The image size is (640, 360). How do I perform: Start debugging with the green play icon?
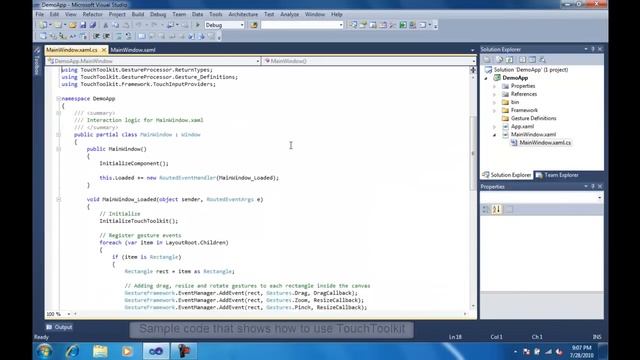point(198,25)
